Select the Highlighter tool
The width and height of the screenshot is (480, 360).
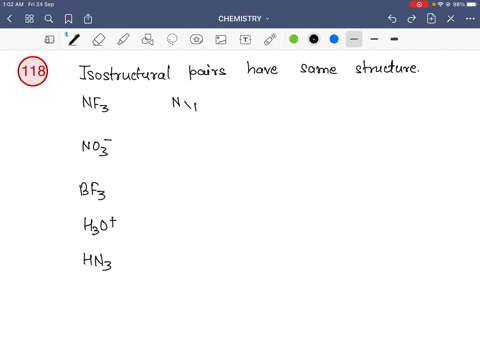pos(123,39)
